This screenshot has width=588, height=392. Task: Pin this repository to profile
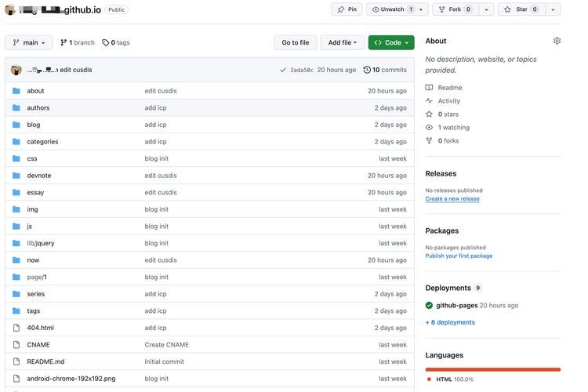(x=347, y=9)
